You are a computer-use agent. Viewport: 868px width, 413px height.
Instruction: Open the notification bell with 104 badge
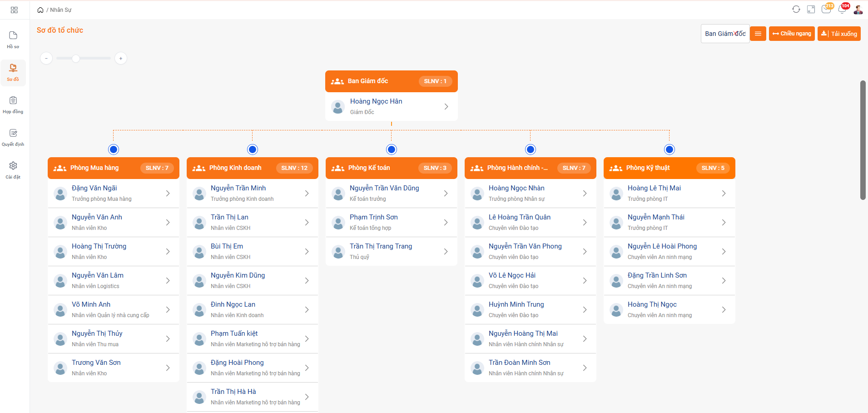tap(842, 10)
